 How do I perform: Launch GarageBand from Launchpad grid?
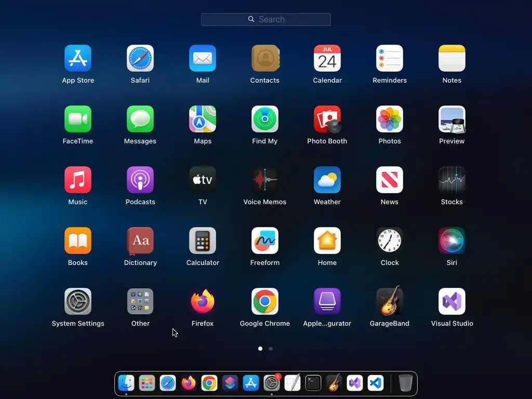[390, 301]
